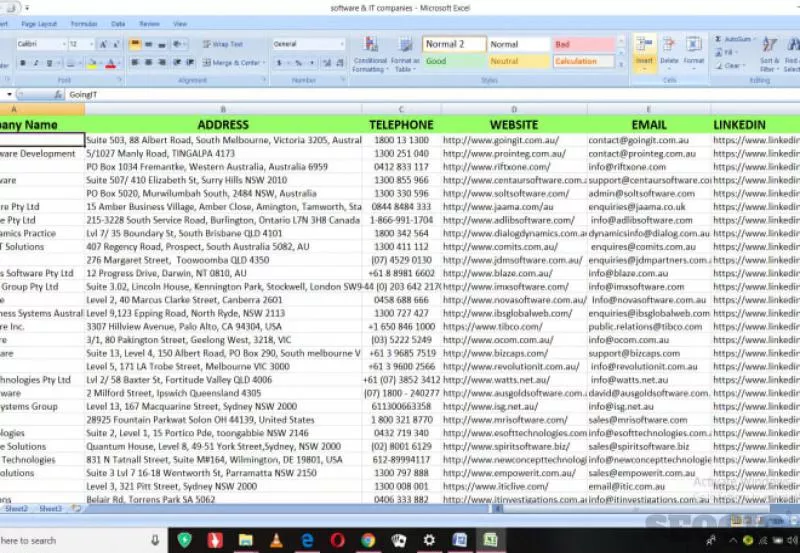Open Google Chrome from taskbar
This screenshot has height=553, width=800.
tap(368, 540)
